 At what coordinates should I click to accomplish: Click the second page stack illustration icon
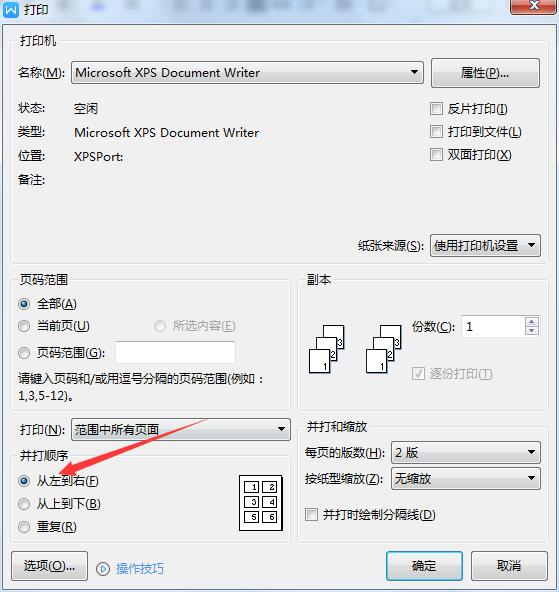pos(383,349)
